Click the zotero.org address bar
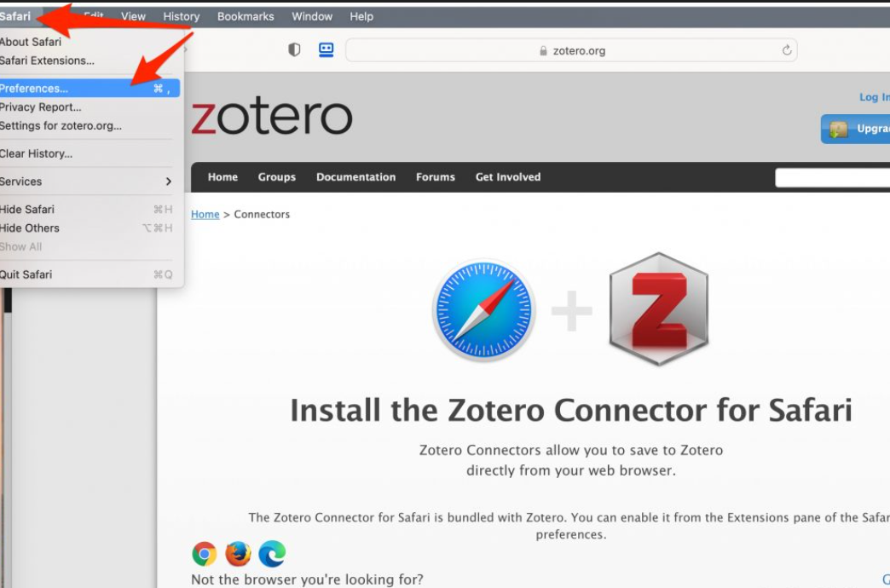 571,50
